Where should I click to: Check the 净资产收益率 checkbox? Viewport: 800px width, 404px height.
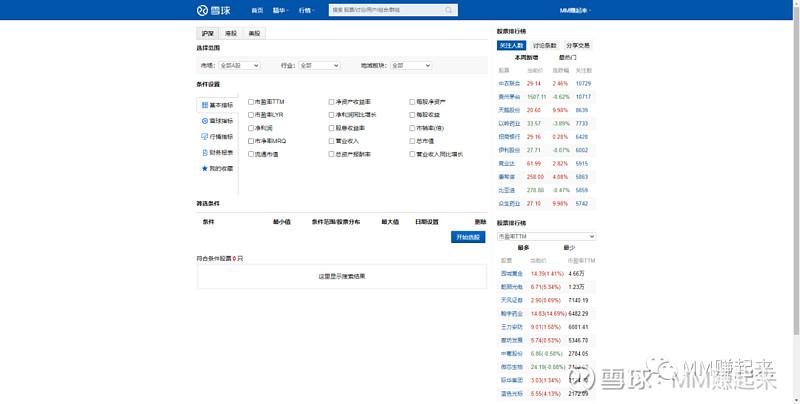click(331, 102)
